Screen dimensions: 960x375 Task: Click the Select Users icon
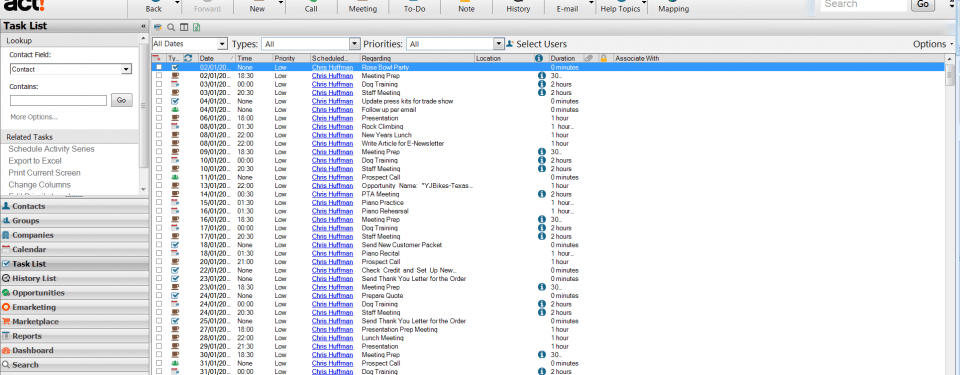click(x=510, y=44)
